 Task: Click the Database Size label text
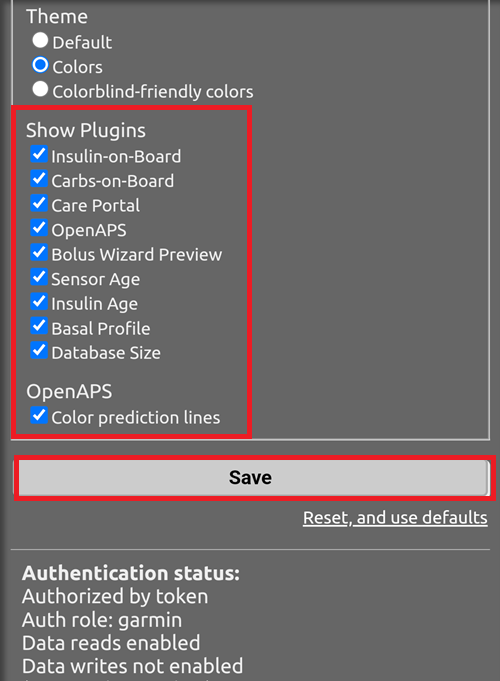click(x=106, y=353)
